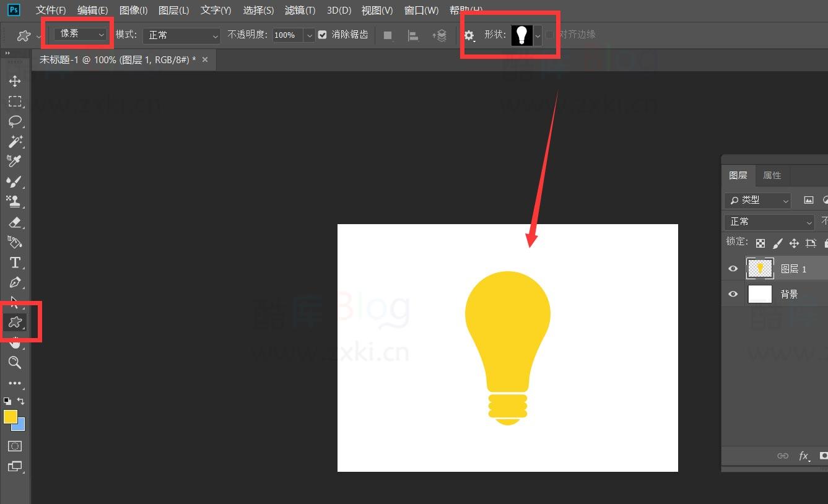Select the Brush tool
This screenshot has height=504, width=828.
coord(15,181)
